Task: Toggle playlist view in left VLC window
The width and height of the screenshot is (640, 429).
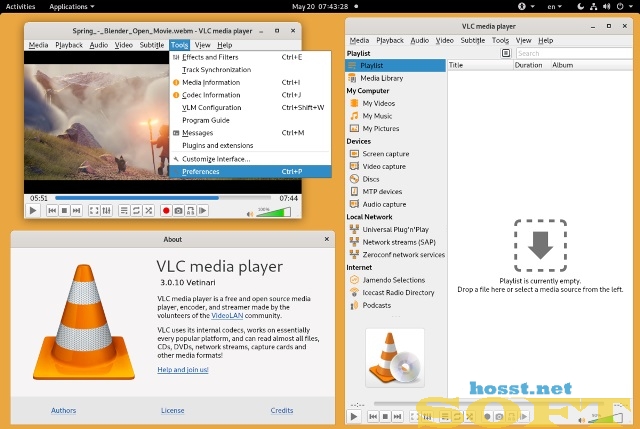Action: click(x=124, y=211)
